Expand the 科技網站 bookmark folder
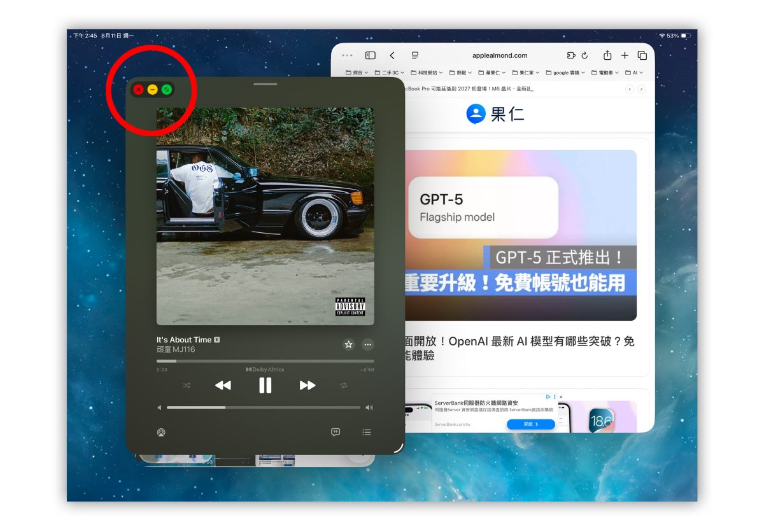 click(427, 73)
